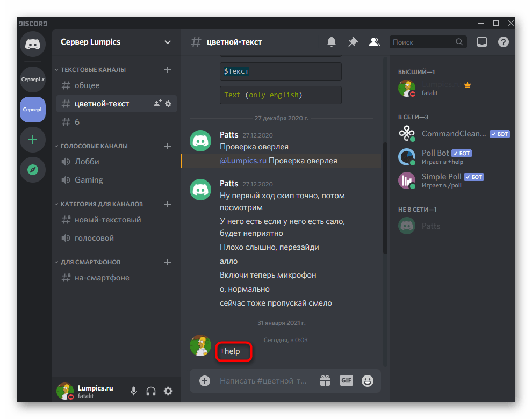This screenshot has width=532, height=419.
Task: Open user settings gear
Action: point(168,391)
